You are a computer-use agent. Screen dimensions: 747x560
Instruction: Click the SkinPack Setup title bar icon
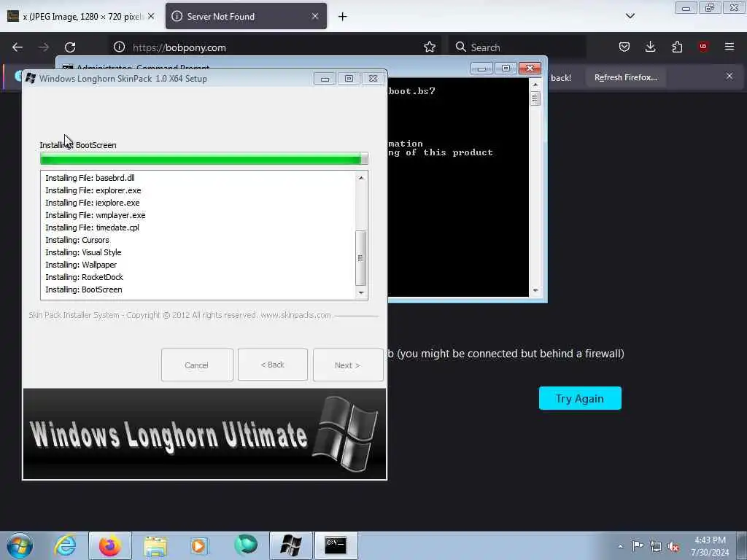(31, 78)
